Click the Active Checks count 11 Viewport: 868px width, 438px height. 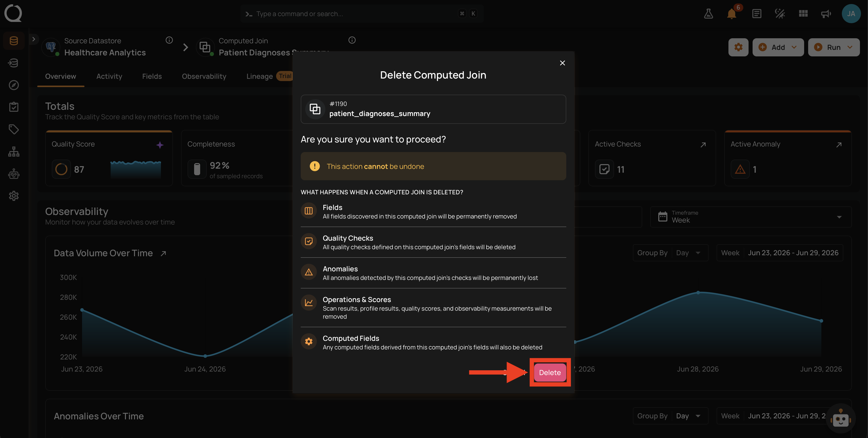[621, 169]
